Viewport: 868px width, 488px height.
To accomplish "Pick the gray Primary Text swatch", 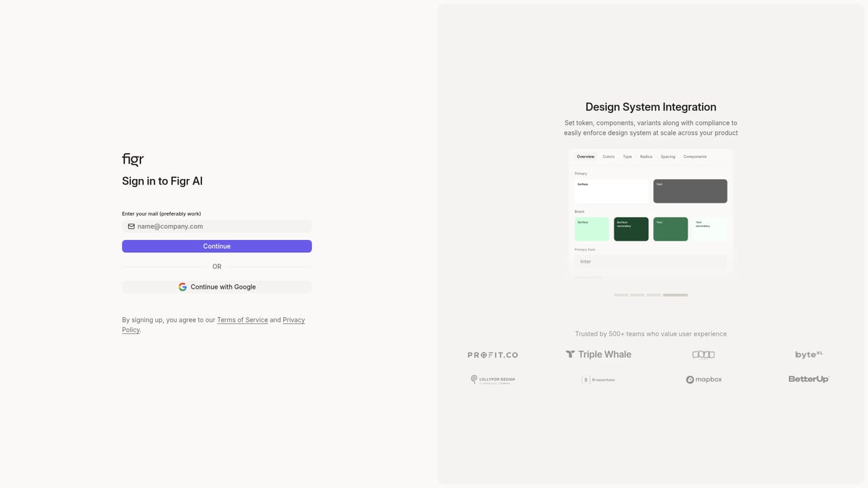I will [690, 191].
